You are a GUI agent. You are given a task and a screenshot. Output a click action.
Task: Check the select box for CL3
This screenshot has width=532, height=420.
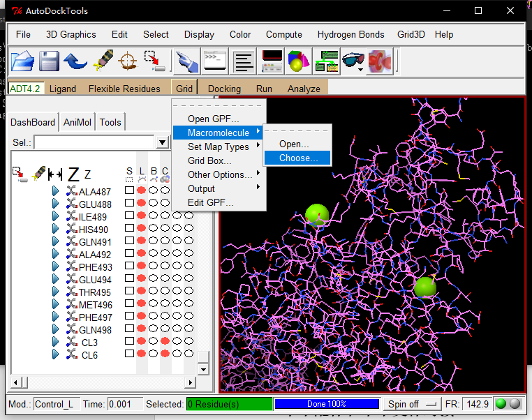pos(129,340)
